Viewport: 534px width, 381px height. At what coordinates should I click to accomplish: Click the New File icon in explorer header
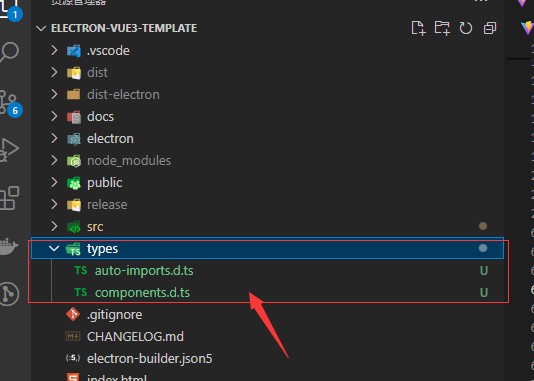pos(418,28)
